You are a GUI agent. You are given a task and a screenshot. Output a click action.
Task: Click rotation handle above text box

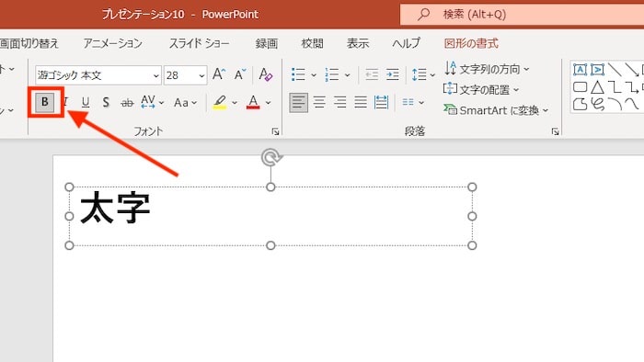click(271, 157)
